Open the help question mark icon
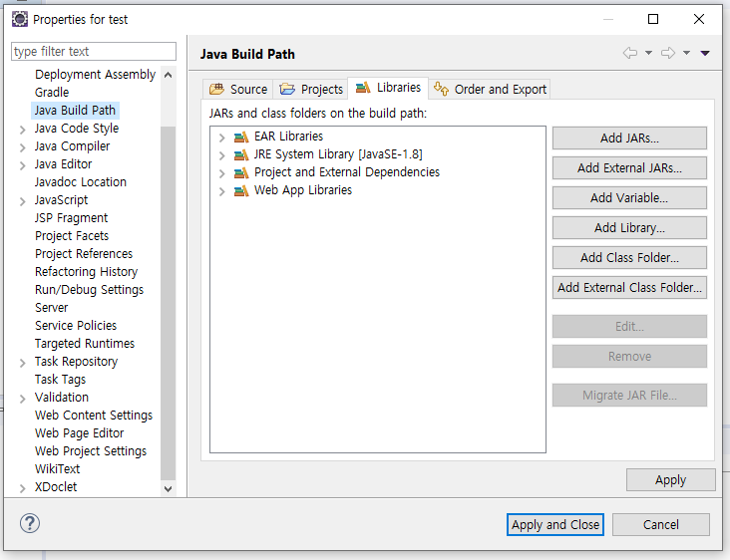 [30, 523]
